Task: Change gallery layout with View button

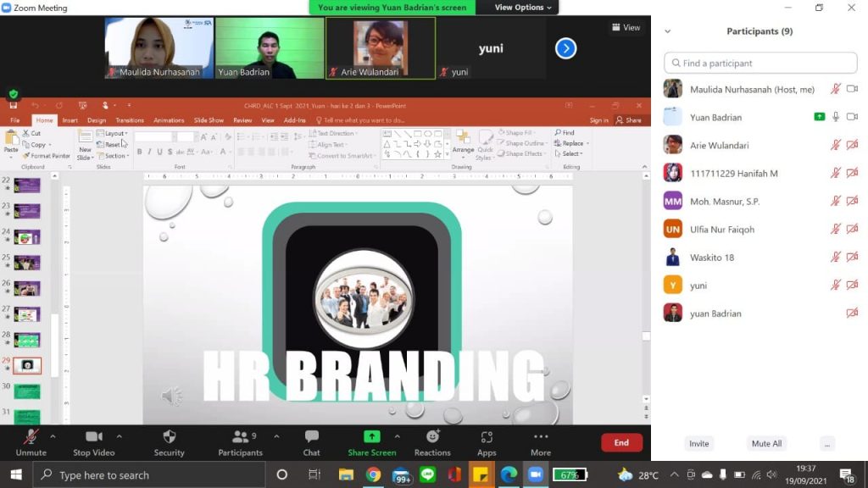Action: coord(626,27)
